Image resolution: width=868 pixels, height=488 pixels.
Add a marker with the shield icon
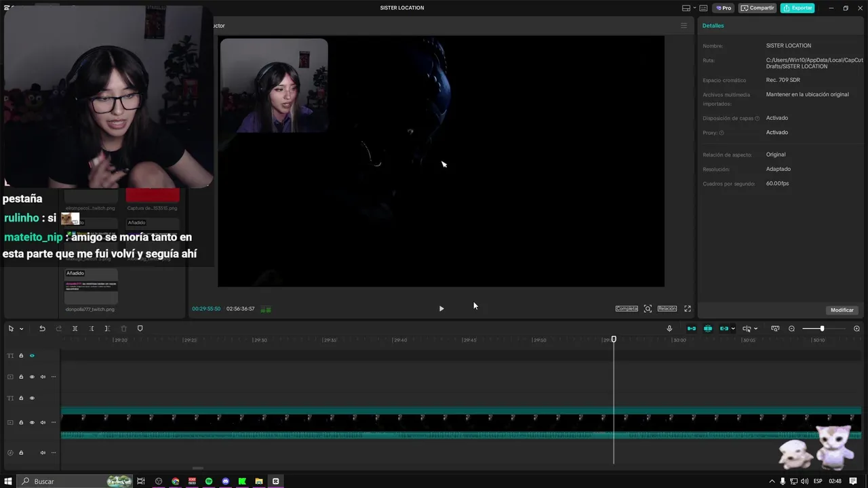pos(140,329)
